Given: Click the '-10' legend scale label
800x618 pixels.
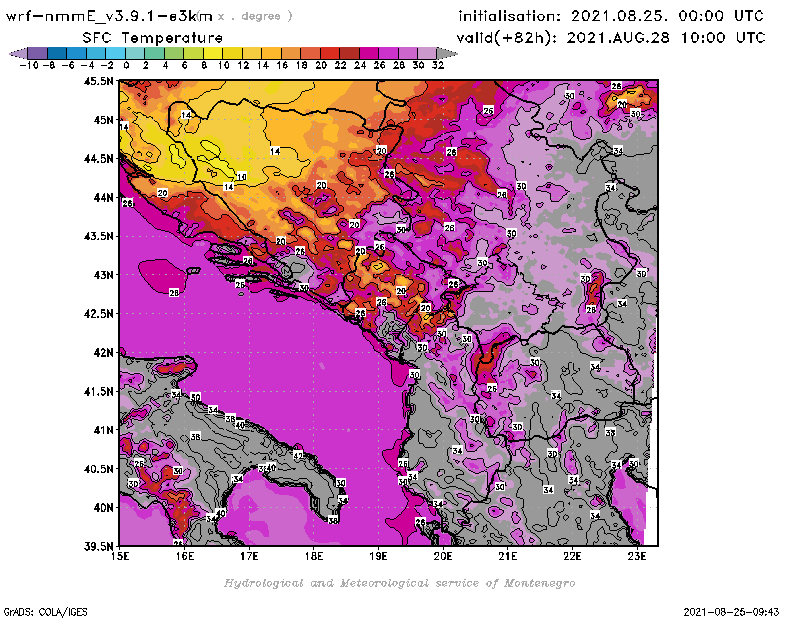Looking at the screenshot, I should pyautogui.click(x=29, y=65).
